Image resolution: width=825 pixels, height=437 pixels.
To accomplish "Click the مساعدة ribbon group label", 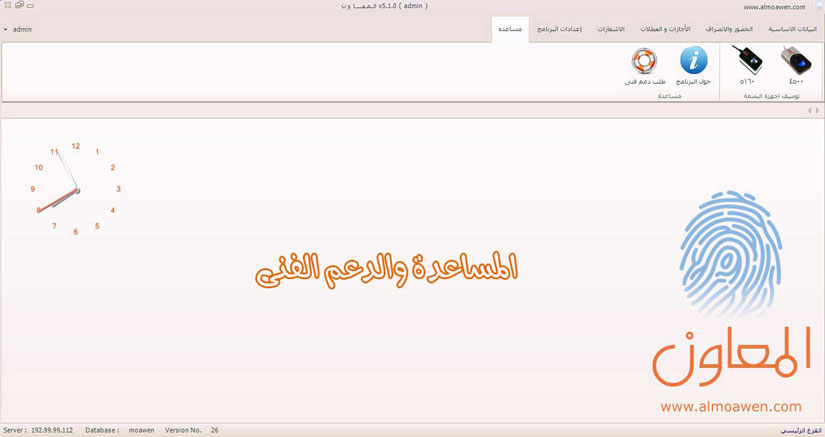I will 669,96.
